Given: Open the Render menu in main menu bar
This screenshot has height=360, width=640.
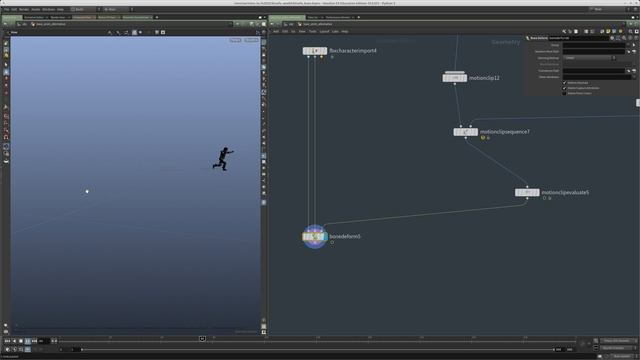Looking at the screenshot, I should click(24, 9).
